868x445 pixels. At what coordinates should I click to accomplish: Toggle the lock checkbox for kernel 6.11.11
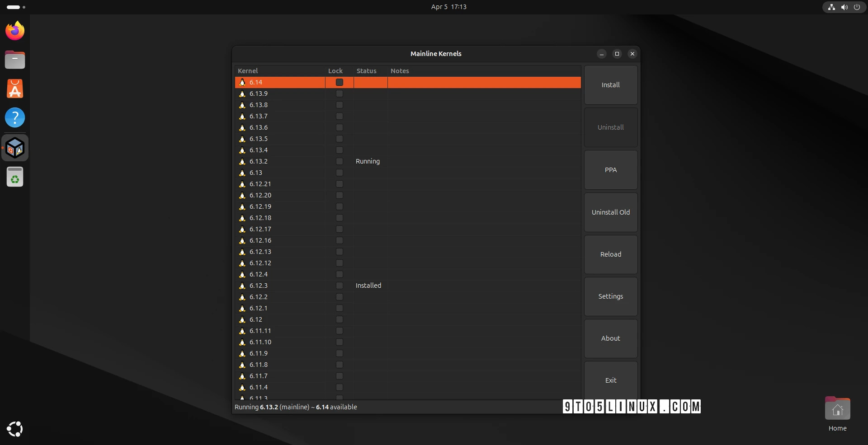[x=340, y=331]
